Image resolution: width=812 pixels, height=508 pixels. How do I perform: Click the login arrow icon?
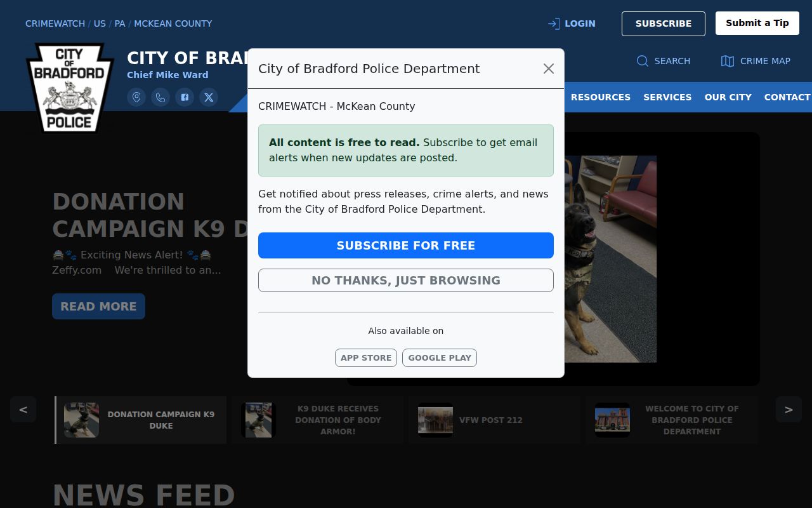(x=554, y=23)
